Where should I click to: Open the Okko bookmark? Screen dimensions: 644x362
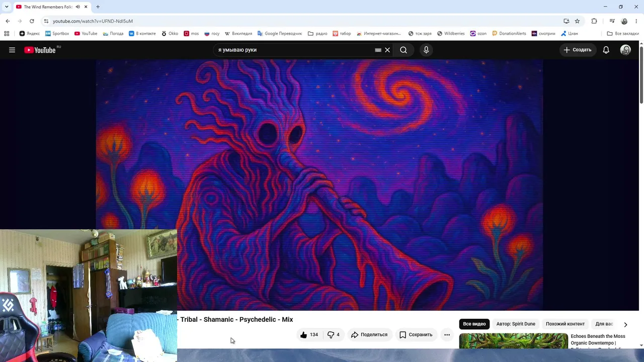pyautogui.click(x=170, y=34)
